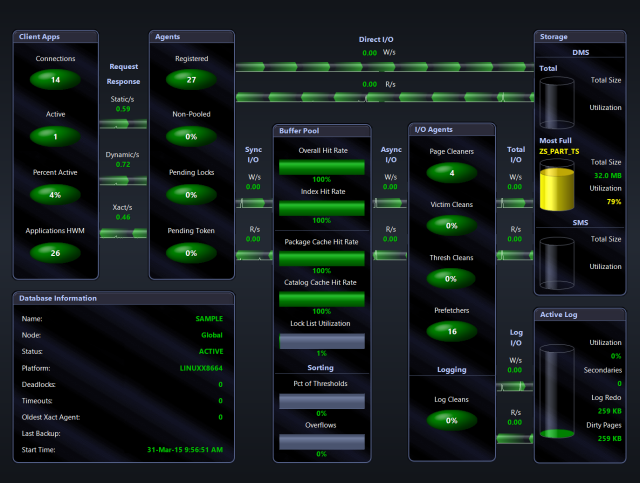The height and width of the screenshot is (483, 640).
Task: Click the Last Backup label
Action: coord(41,433)
